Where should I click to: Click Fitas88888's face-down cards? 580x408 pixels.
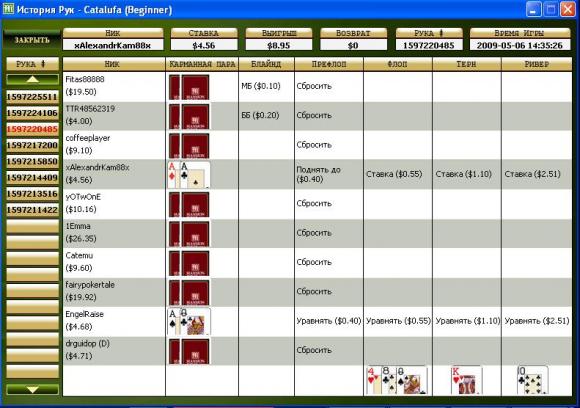point(189,87)
